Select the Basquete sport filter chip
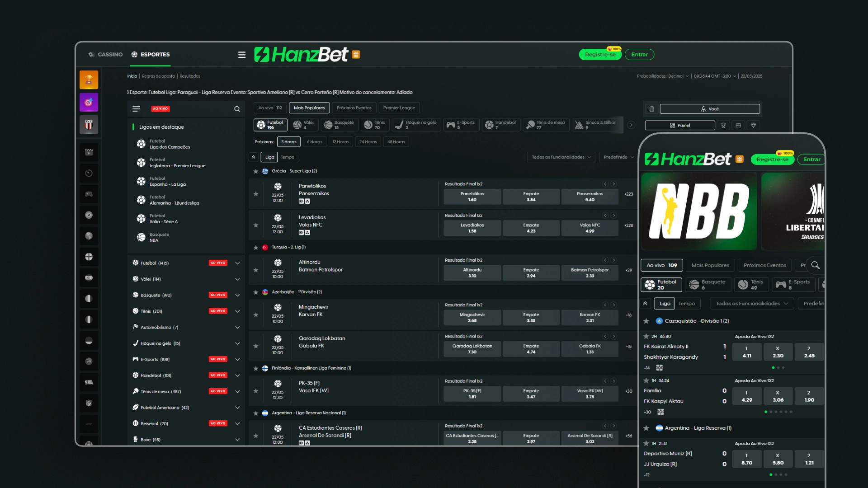The image size is (868, 488). pyautogui.click(x=340, y=125)
